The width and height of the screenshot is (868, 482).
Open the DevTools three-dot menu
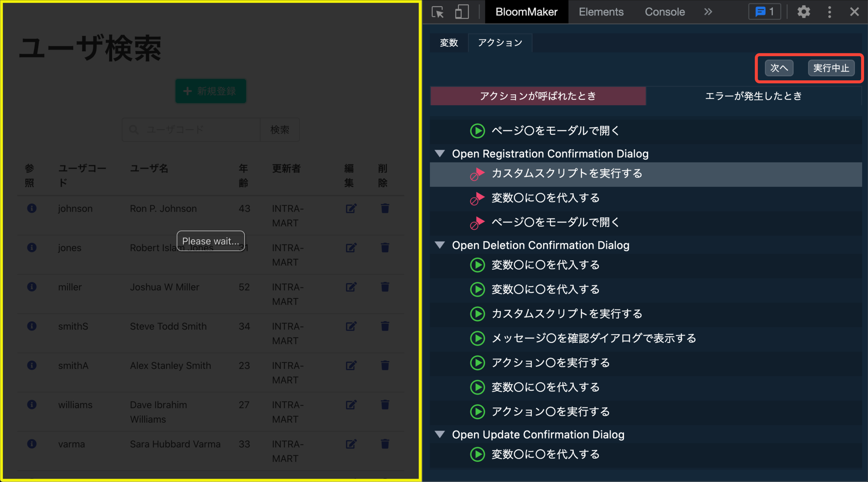click(x=830, y=12)
